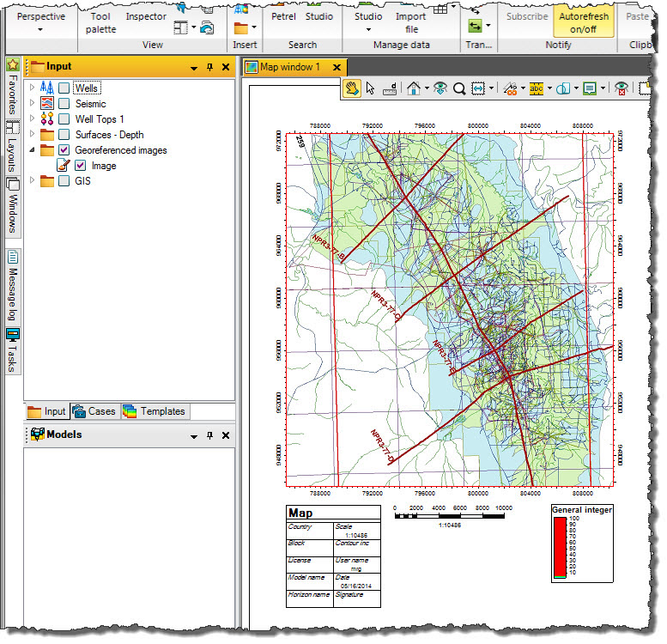Screen dimensions: 667x644
Task: Click the red General integer color bar
Action: click(560, 546)
